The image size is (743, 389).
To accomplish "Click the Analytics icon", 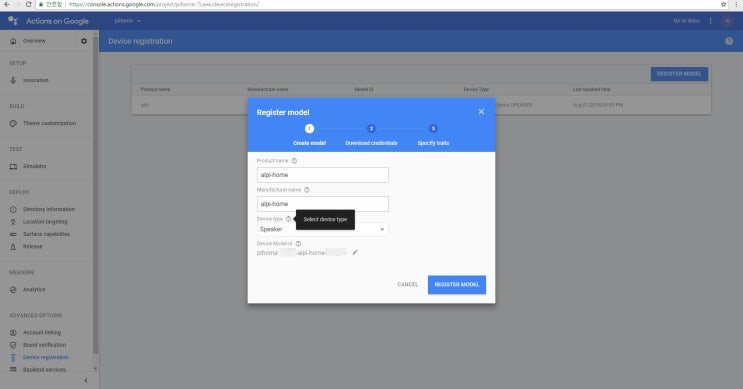I will click(13, 289).
